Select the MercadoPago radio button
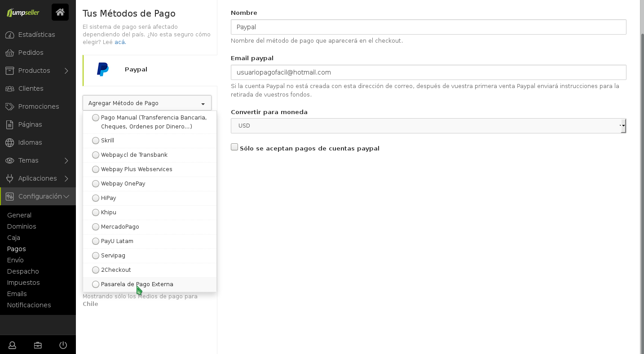This screenshot has height=354, width=644. 96,227
